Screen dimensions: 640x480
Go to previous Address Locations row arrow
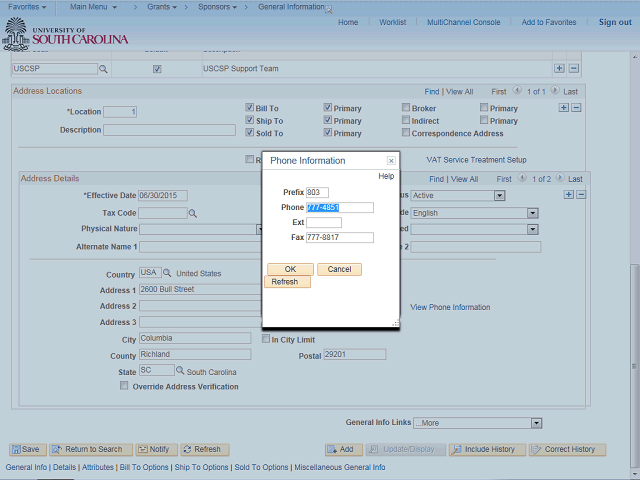tap(517, 90)
